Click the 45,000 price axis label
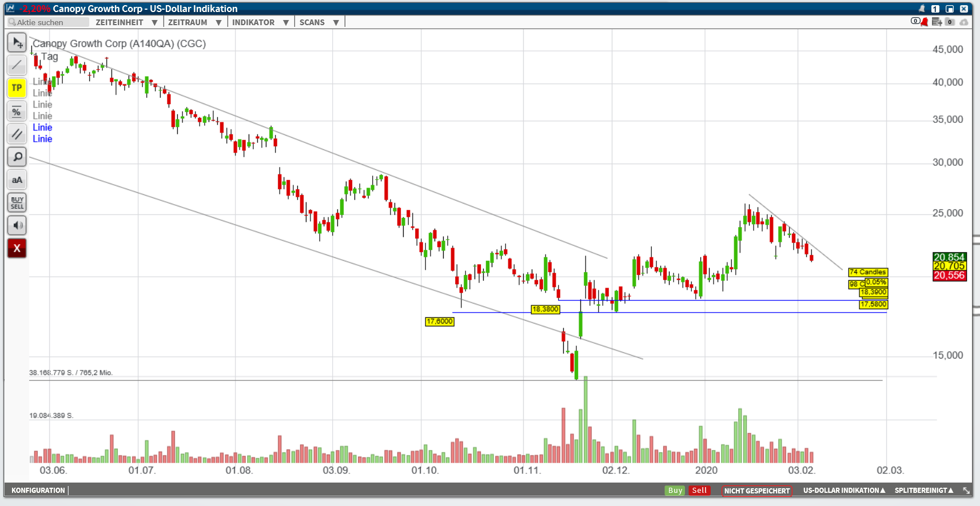 947,50
